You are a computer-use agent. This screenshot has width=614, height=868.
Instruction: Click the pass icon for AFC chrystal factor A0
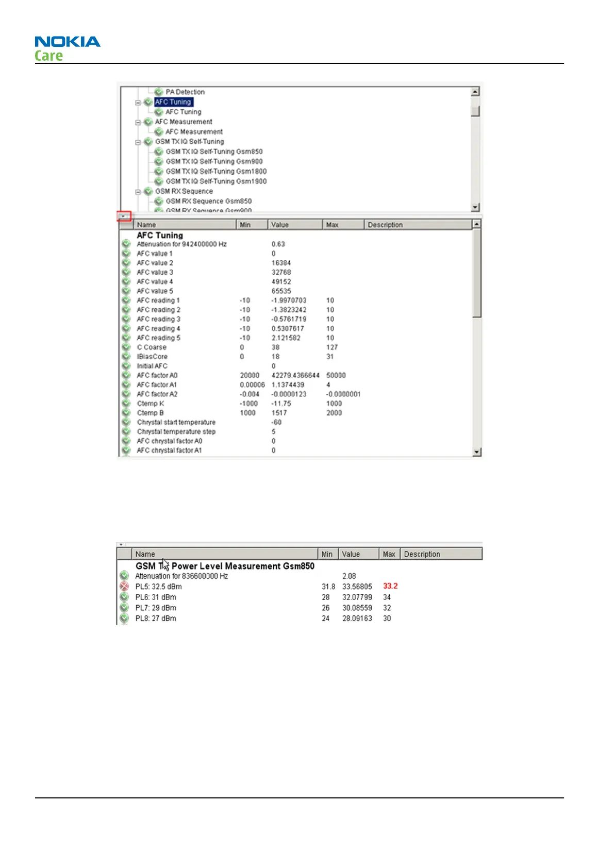tap(126, 441)
